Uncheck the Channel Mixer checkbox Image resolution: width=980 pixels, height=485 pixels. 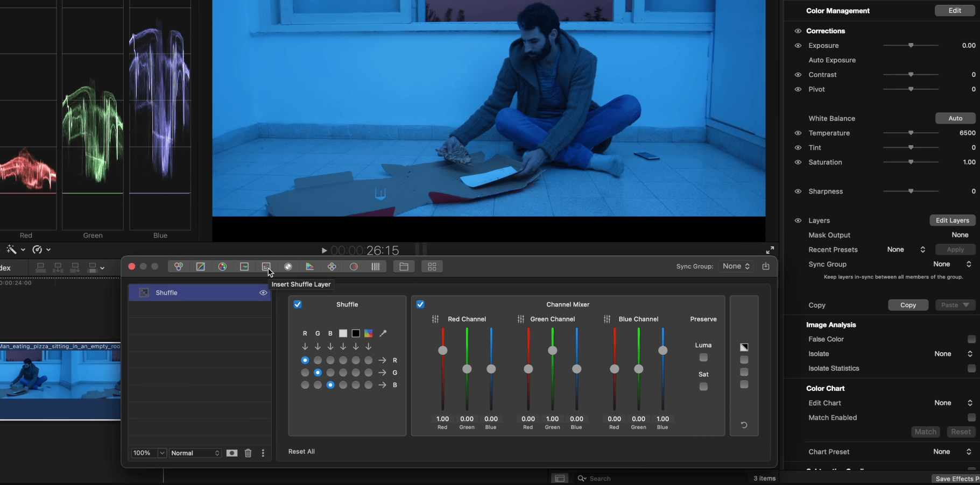(420, 304)
